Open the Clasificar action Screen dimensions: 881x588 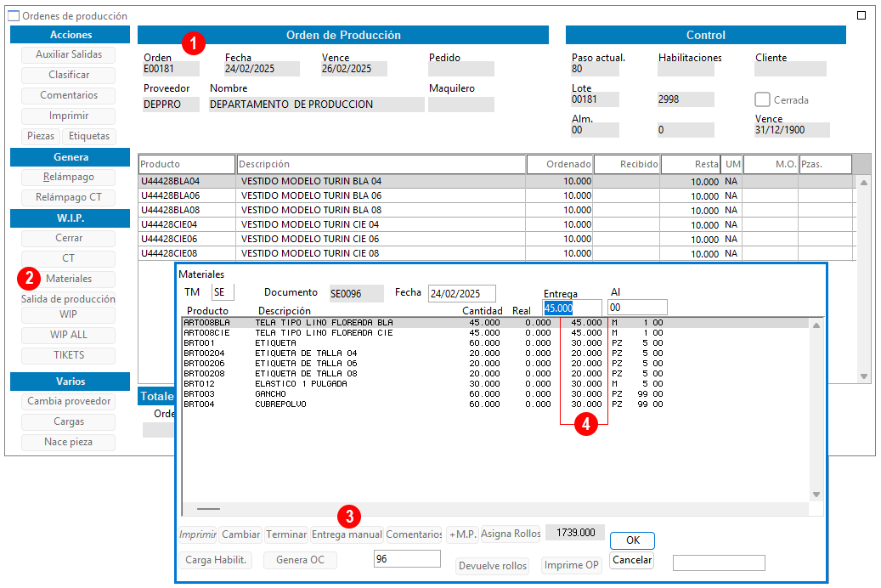69,75
